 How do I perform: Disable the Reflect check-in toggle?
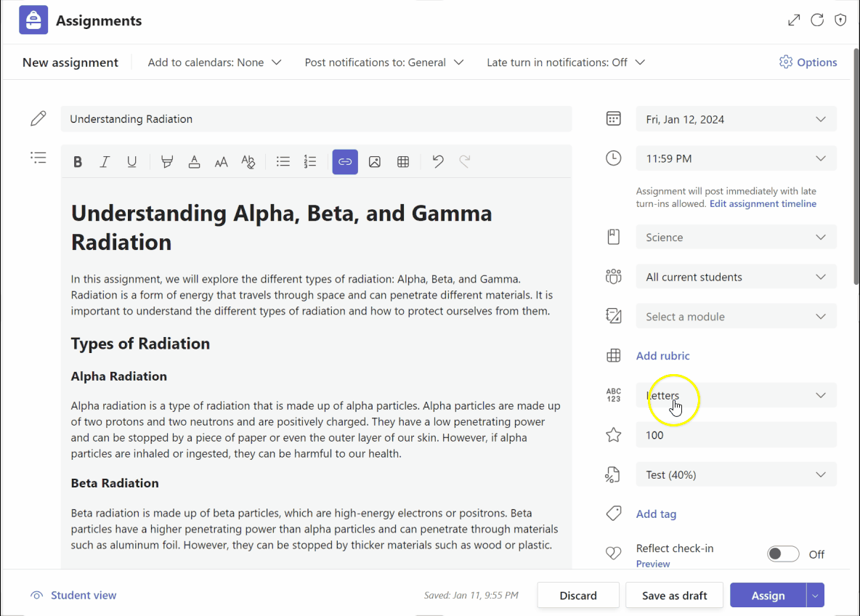pos(782,554)
